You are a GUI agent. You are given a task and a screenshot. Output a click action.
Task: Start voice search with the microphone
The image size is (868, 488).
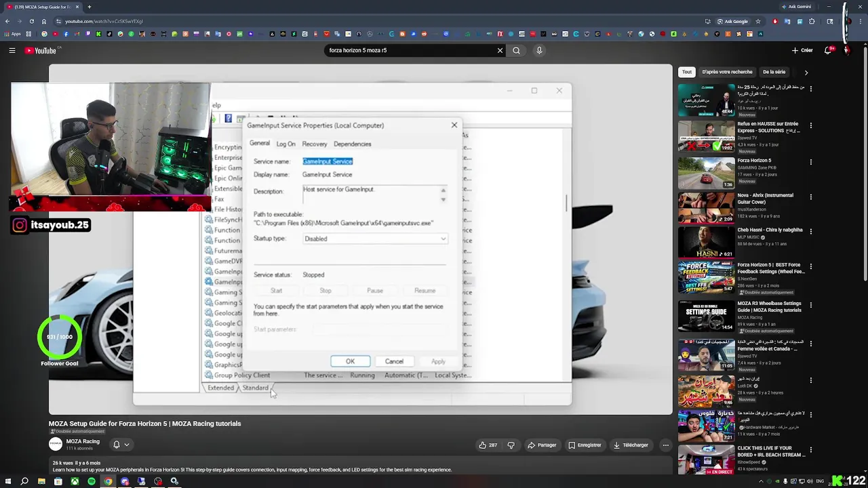click(x=539, y=50)
